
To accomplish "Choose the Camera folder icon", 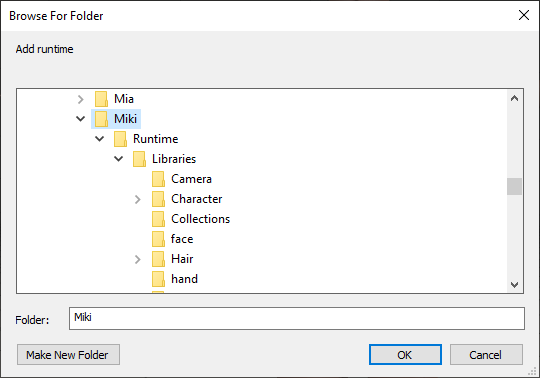I will 158,179.
